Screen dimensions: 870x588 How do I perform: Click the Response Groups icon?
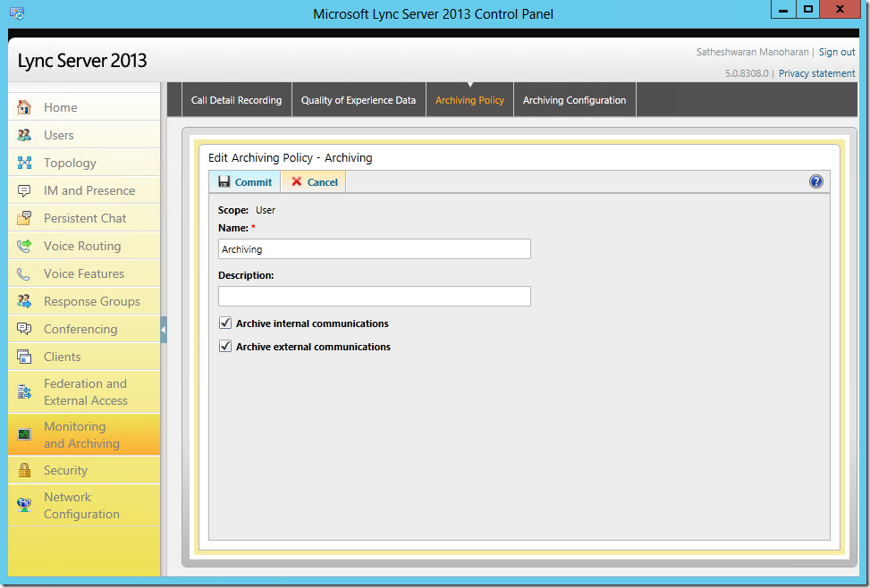[24, 301]
